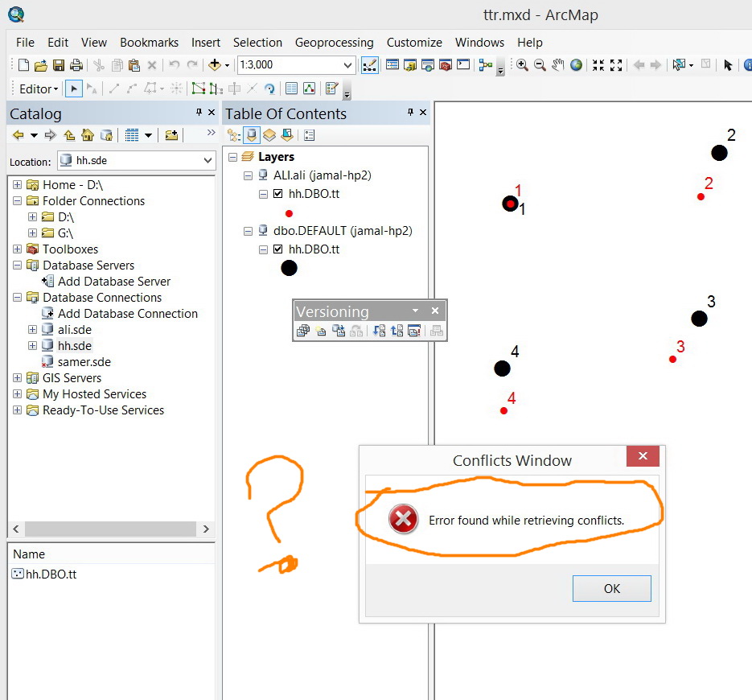Select Add Database Connection in Catalog
The width and height of the screenshot is (752, 700).
pos(128,313)
